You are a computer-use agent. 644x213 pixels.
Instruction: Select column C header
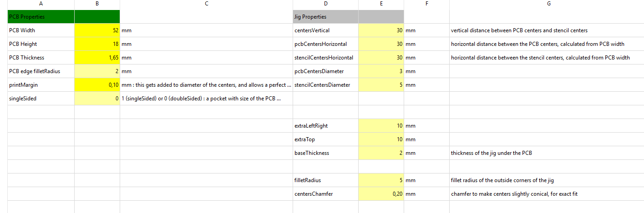point(206,4)
